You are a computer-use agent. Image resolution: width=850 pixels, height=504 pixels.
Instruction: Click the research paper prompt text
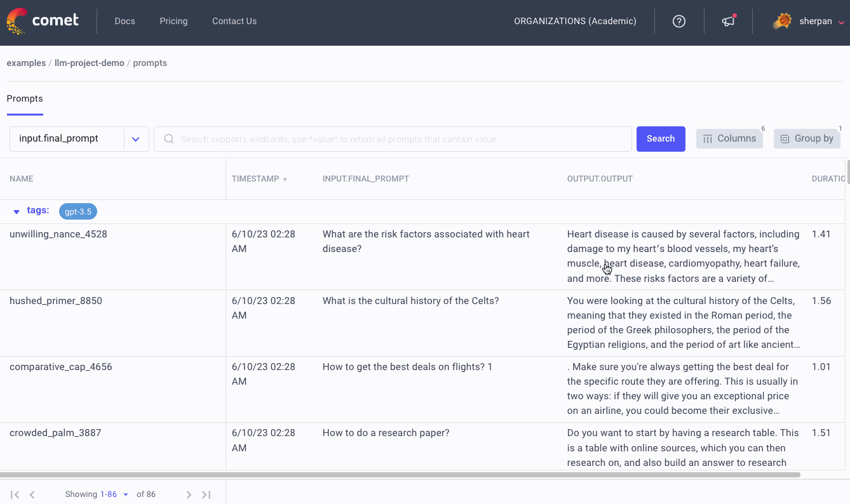pyautogui.click(x=386, y=433)
